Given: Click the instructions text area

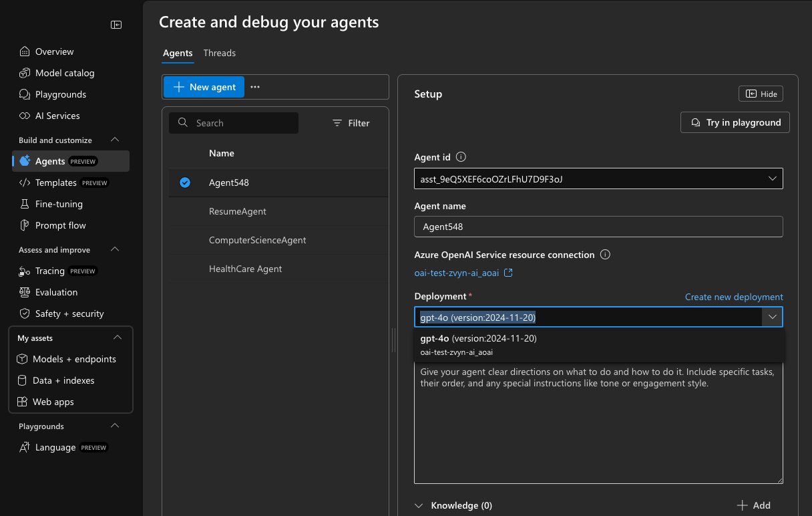Looking at the screenshot, I should click(598, 422).
